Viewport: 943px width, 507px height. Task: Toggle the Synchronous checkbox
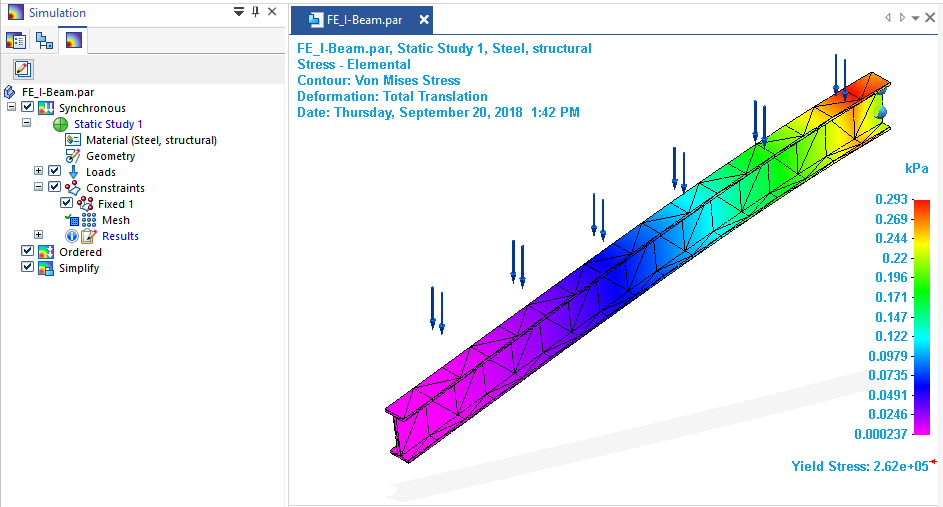28,108
